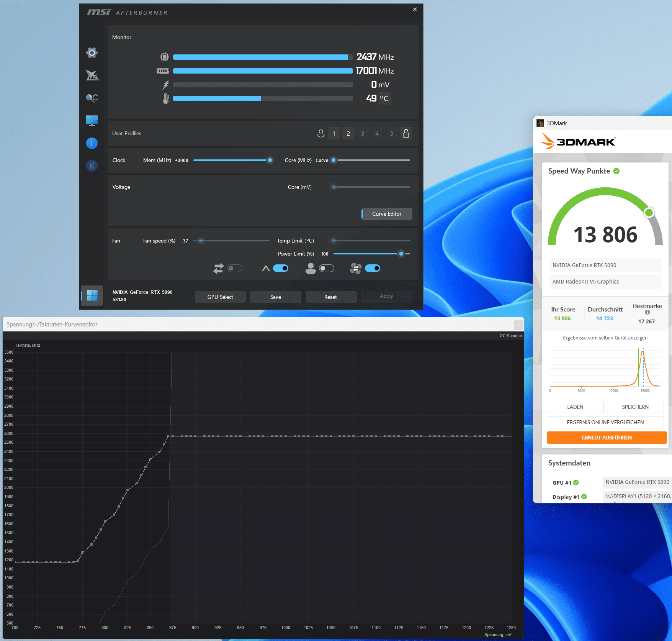Click OC Scanner in the curve editor

tap(511, 336)
